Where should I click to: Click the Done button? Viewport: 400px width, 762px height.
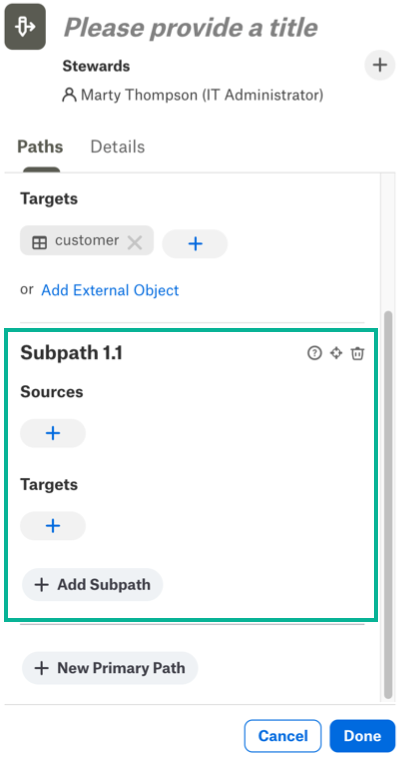coord(362,736)
